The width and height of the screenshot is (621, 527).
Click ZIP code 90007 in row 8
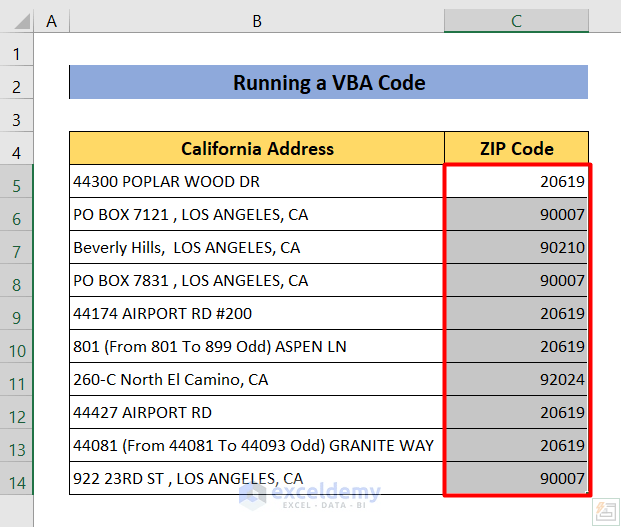516,280
